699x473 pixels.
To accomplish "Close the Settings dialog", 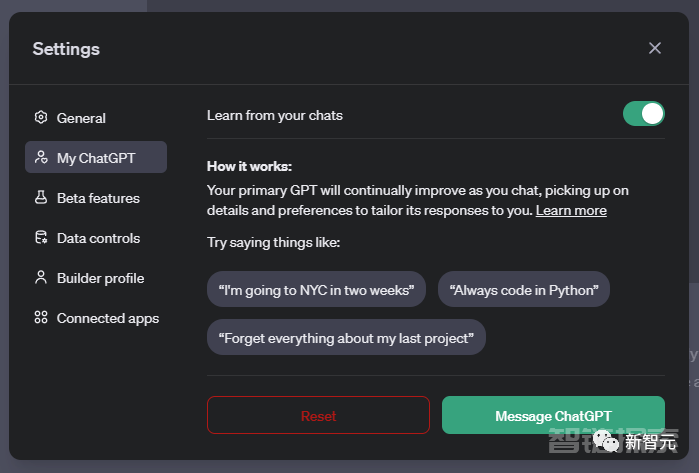I will click(654, 48).
